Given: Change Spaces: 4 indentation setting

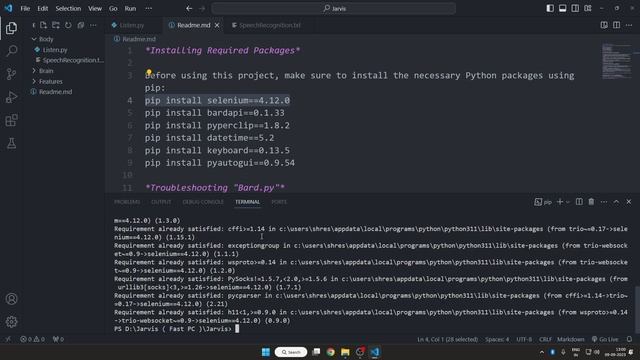Looking at the screenshot, I should pyautogui.click(x=497, y=339).
